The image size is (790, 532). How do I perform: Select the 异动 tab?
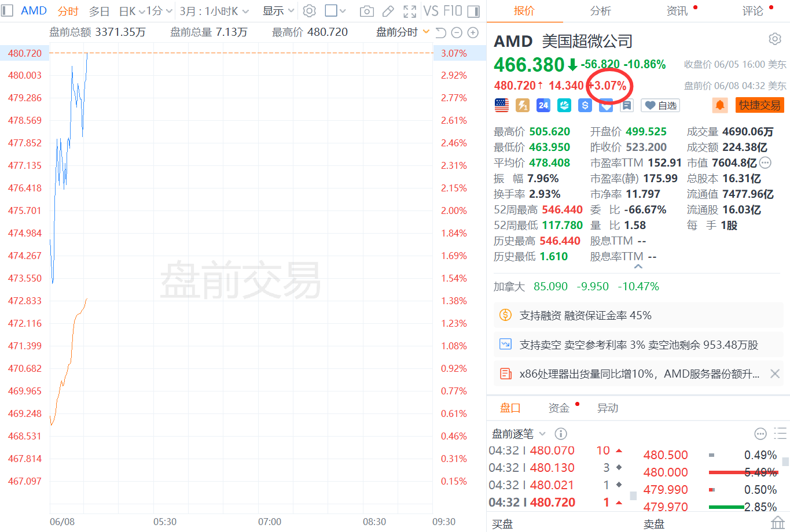(608, 408)
